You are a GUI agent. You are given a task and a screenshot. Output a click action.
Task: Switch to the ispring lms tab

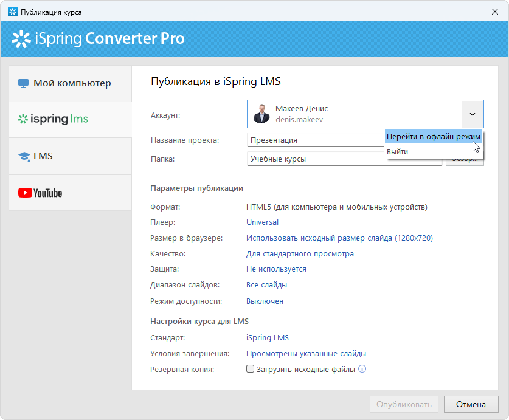pyautogui.click(x=70, y=119)
